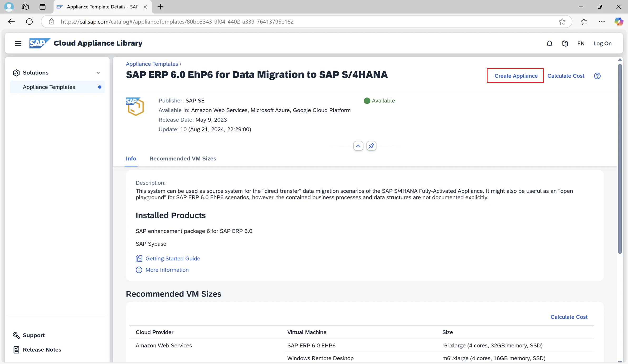The image size is (628, 364).
Task: Click the appliance template product logo
Action: [135, 106]
